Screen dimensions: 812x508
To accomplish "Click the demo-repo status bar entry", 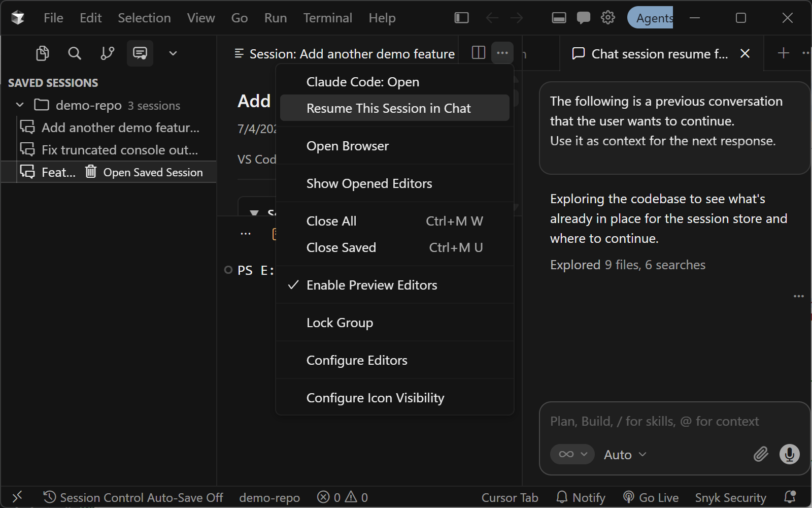I will (269, 497).
